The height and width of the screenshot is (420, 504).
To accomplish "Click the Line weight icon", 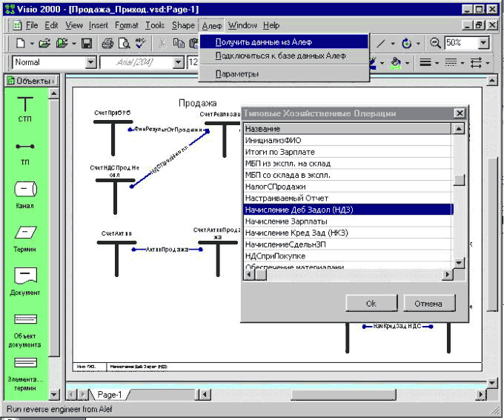I will tap(425, 63).
